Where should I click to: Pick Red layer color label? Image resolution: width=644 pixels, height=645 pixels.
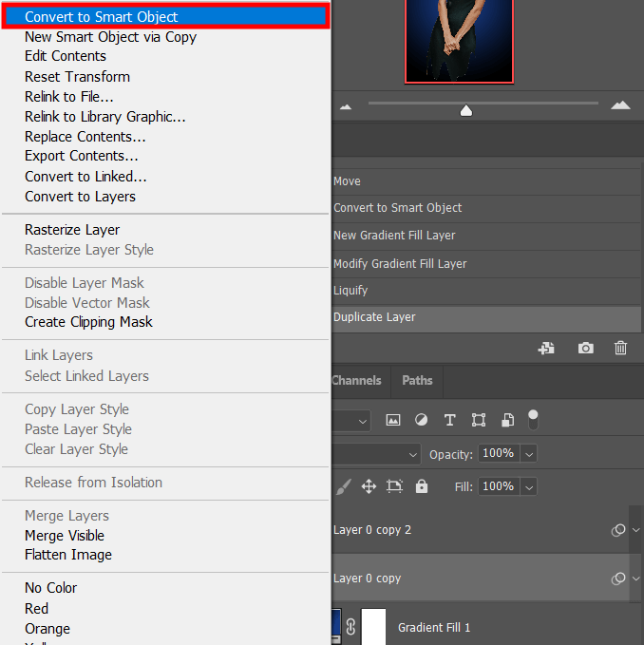pos(37,608)
